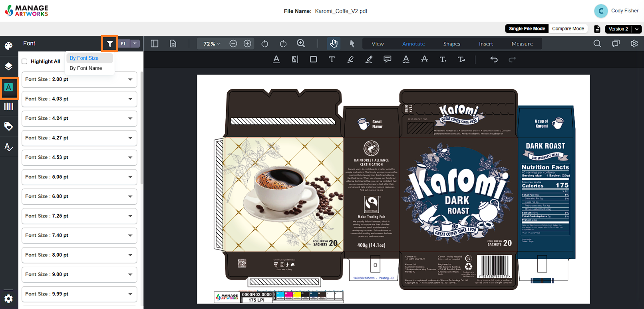Toggle the left panel view icon
The image size is (644, 309).
click(155, 44)
